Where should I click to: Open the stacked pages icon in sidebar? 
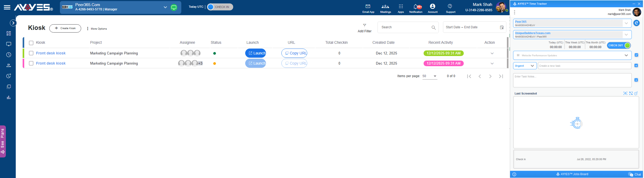tap(9, 87)
